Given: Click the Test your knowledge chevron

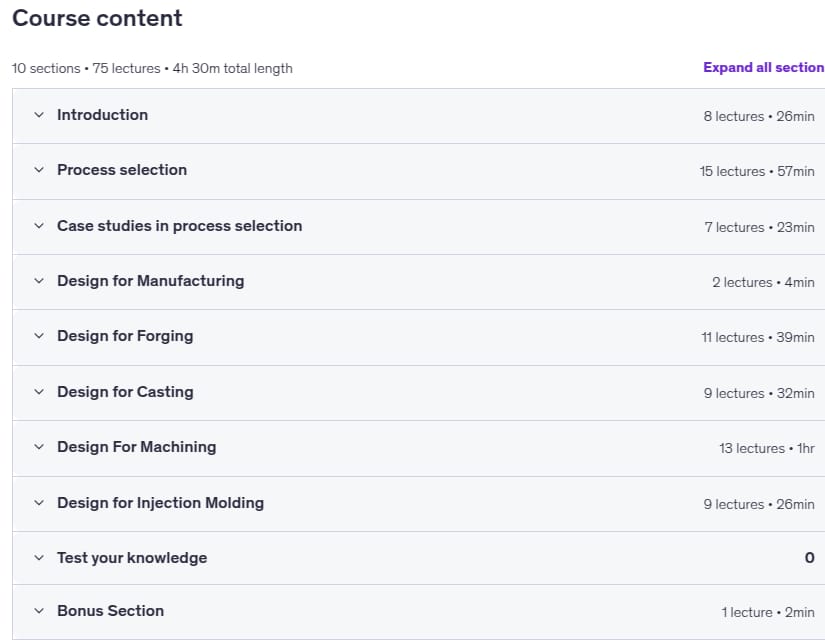Looking at the screenshot, I should (39, 558).
